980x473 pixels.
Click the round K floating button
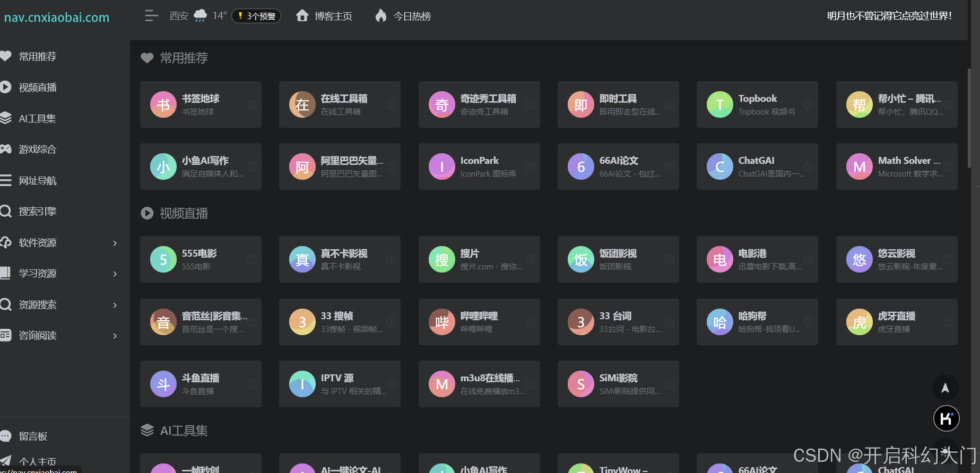[x=946, y=418]
